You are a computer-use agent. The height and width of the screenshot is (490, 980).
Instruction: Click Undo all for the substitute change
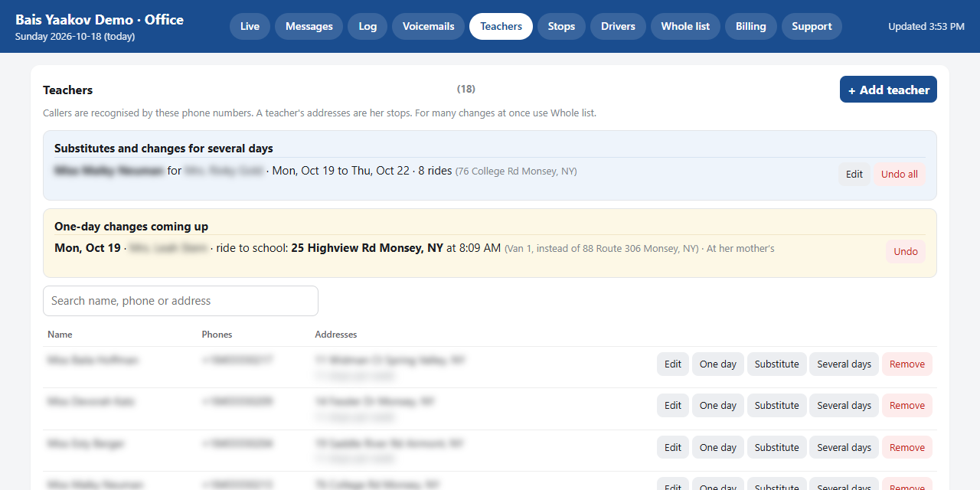[900, 174]
